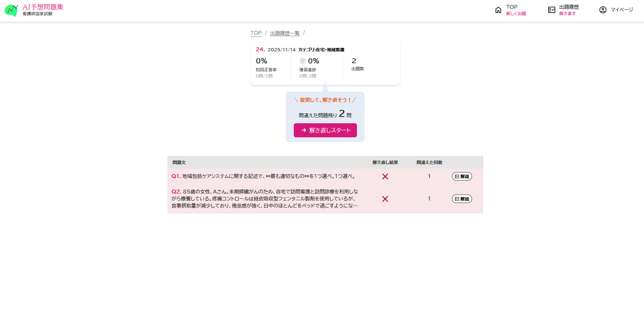644x315 pixels.
Task: Click the TOP breadcrumb link
Action: point(256,33)
